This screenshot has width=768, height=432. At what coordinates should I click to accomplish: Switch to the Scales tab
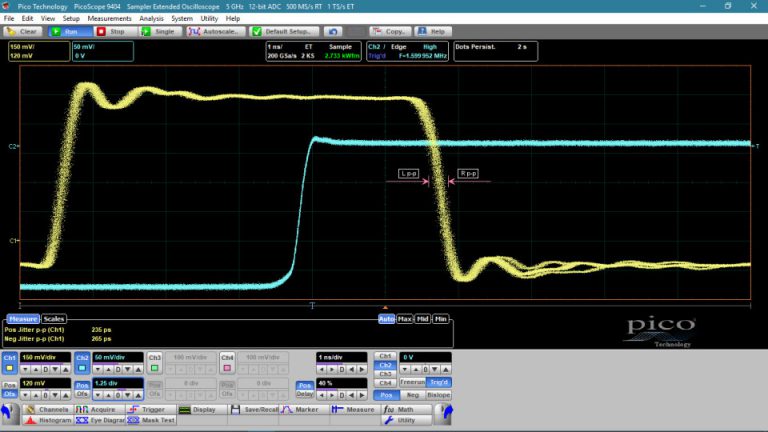(x=53, y=319)
